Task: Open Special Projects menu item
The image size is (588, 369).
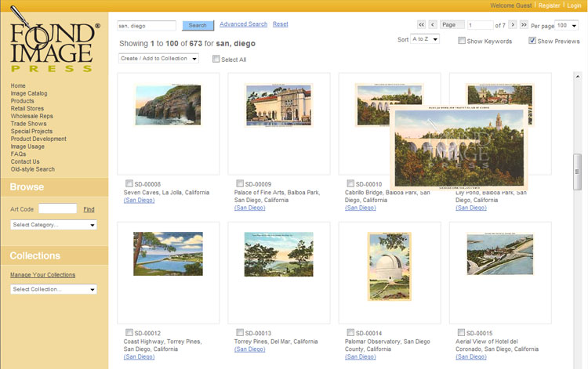Action: pyautogui.click(x=31, y=131)
